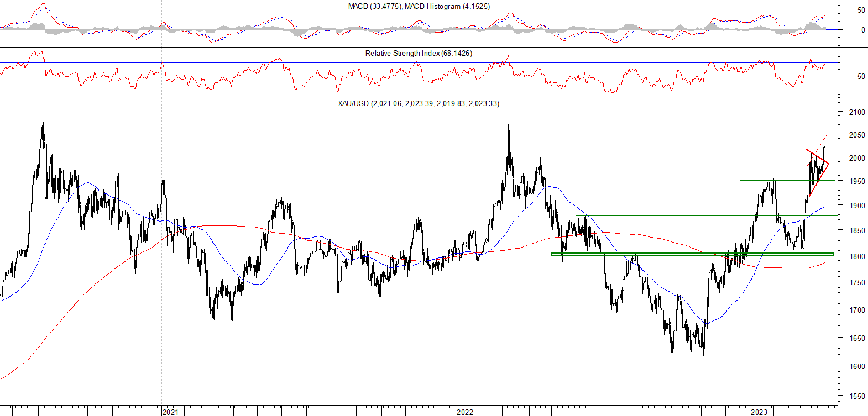The height and width of the screenshot is (416, 868).
Task: Click the MACD panel 0 axis label
Action: pyautogui.click(x=863, y=30)
